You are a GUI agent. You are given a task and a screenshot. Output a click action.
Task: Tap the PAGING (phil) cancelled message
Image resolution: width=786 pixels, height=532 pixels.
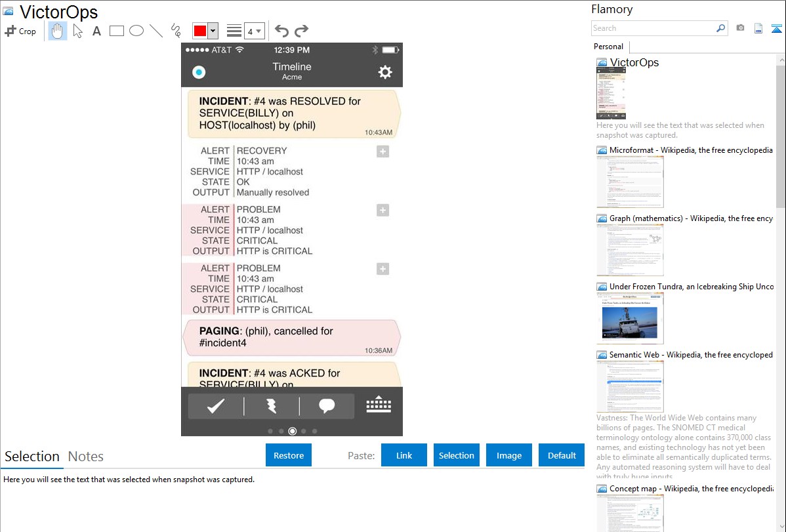point(292,337)
